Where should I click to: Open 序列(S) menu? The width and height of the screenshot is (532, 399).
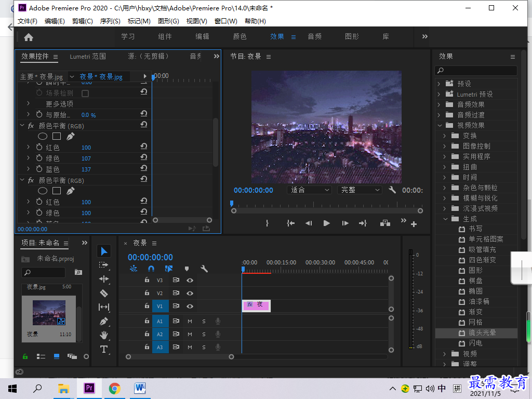click(x=110, y=21)
